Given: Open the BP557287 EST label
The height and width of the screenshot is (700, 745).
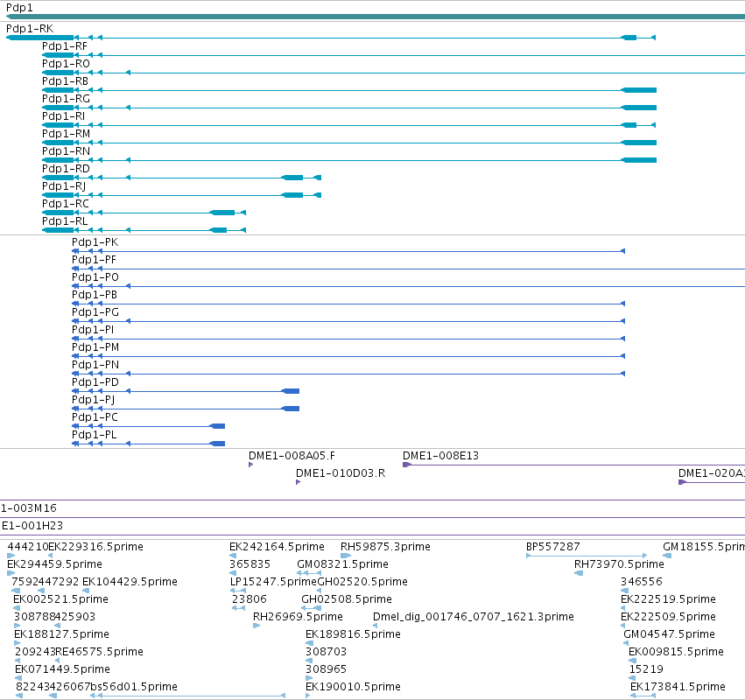Looking at the screenshot, I should (x=553, y=547).
